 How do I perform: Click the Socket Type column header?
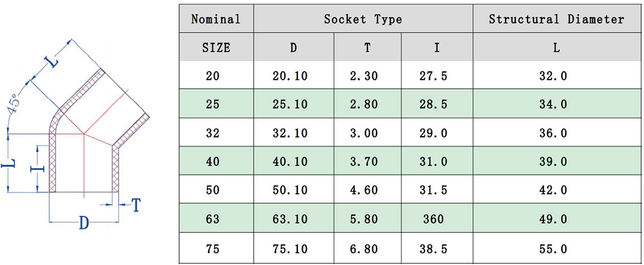(363, 20)
